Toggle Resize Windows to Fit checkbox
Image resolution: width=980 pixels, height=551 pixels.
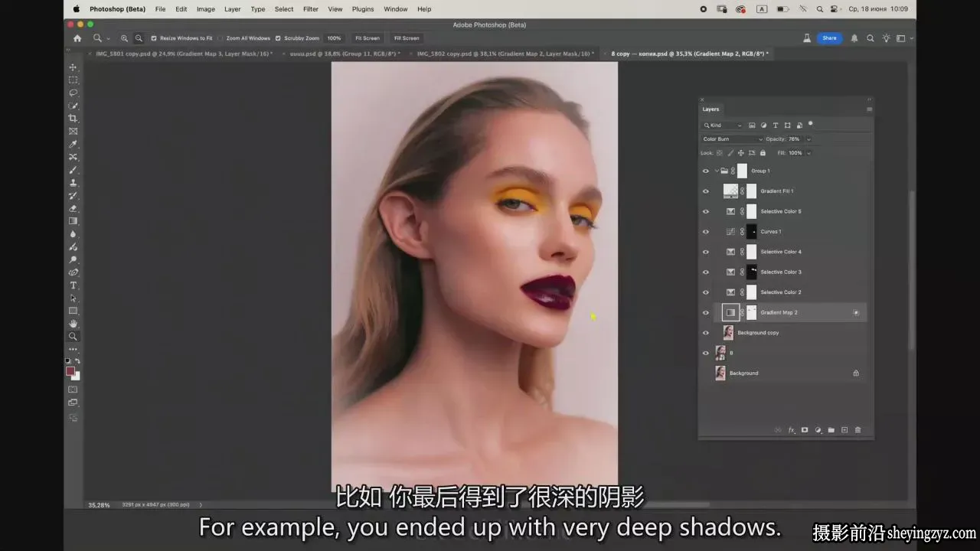point(154,38)
